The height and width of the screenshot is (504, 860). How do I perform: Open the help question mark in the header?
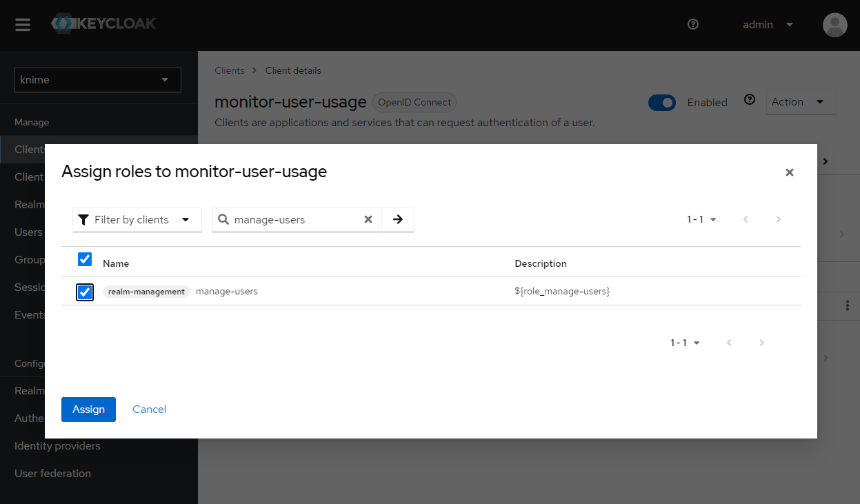tap(693, 24)
